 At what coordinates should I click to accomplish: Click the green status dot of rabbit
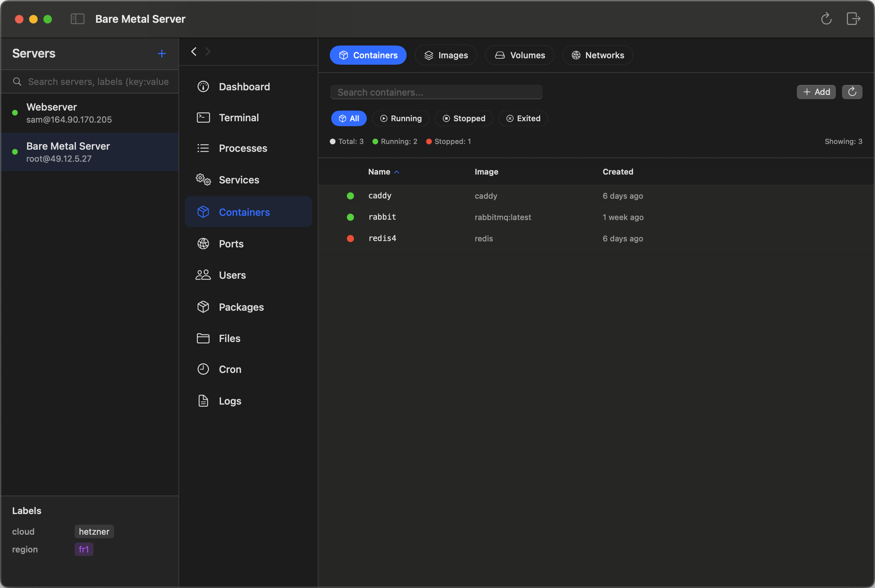(350, 217)
